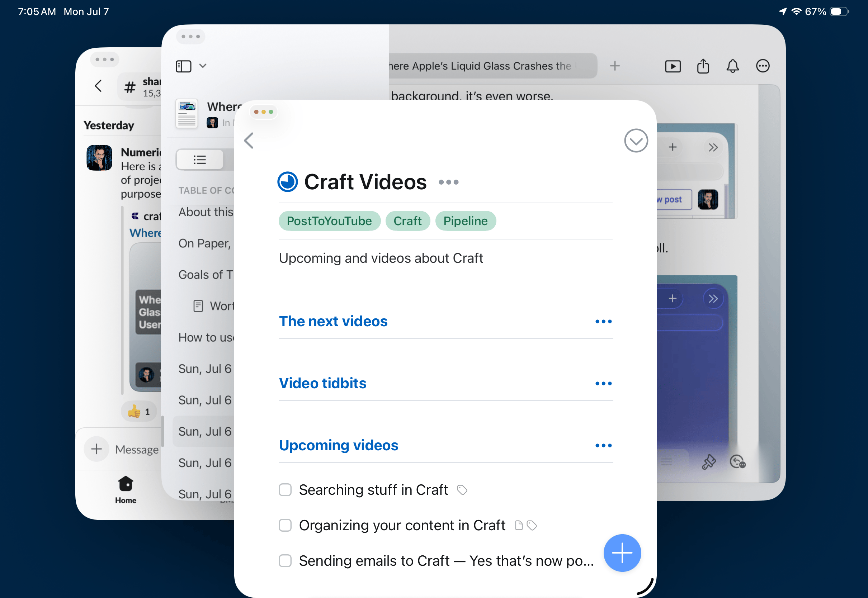Click the battery indicator in status bar
Screen dimensions: 868x598
tap(839, 11)
